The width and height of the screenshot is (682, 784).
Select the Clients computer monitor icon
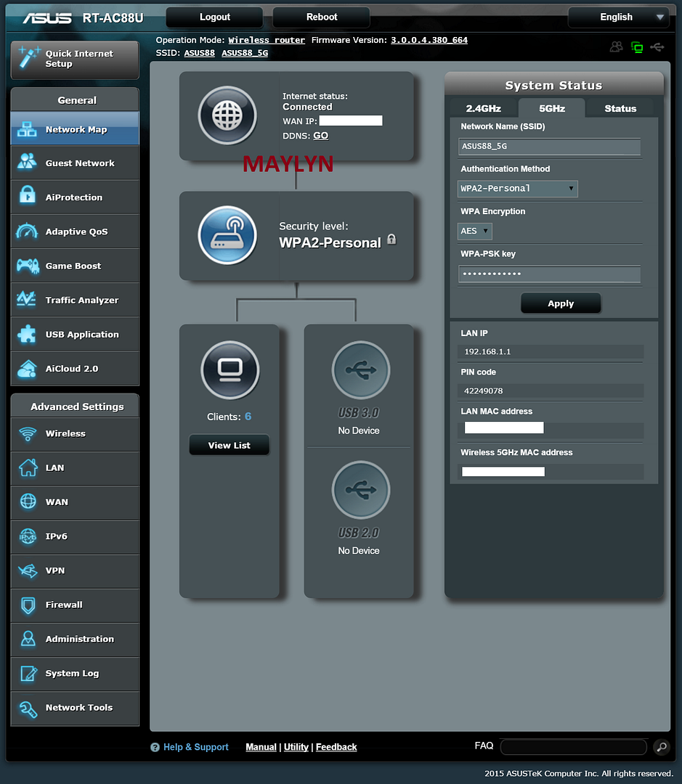point(230,370)
